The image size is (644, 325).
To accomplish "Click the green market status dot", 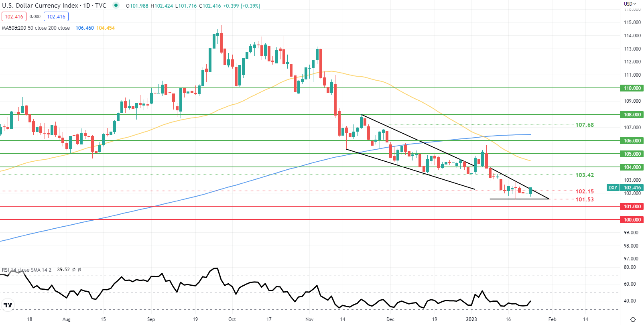I will click(x=116, y=6).
